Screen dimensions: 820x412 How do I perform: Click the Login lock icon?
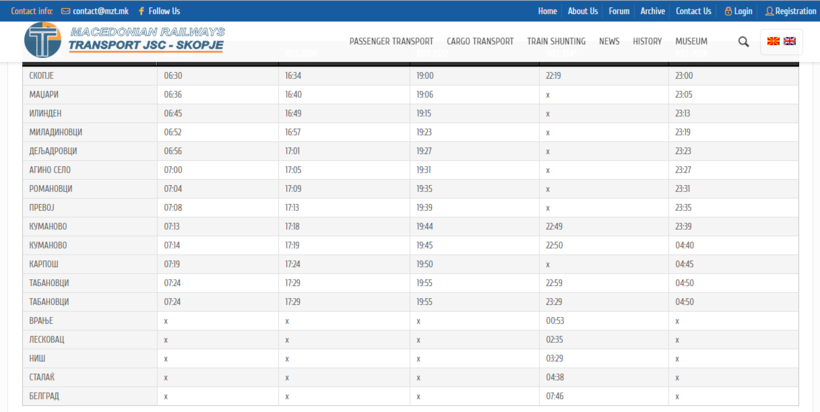click(x=728, y=11)
